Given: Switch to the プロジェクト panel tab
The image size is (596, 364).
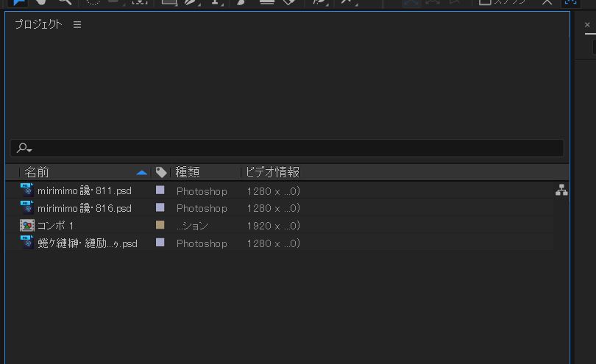Looking at the screenshot, I should click(x=38, y=24).
